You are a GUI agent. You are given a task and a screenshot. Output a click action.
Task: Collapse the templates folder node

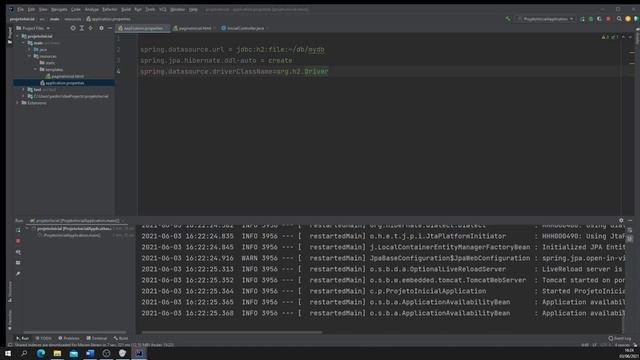36,69
